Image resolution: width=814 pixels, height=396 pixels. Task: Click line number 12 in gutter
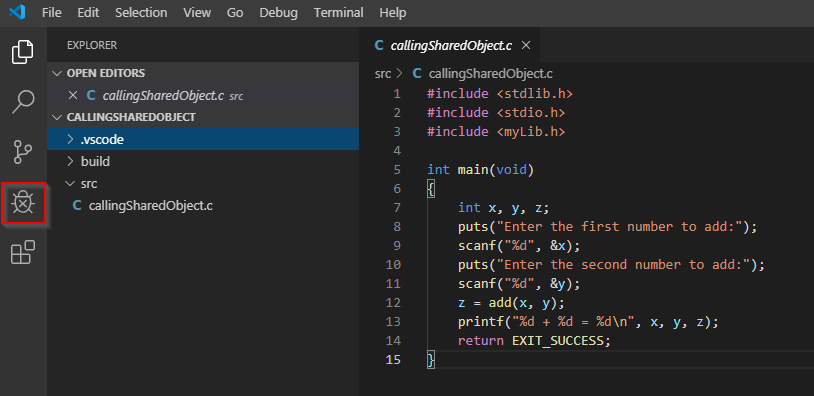coord(394,303)
